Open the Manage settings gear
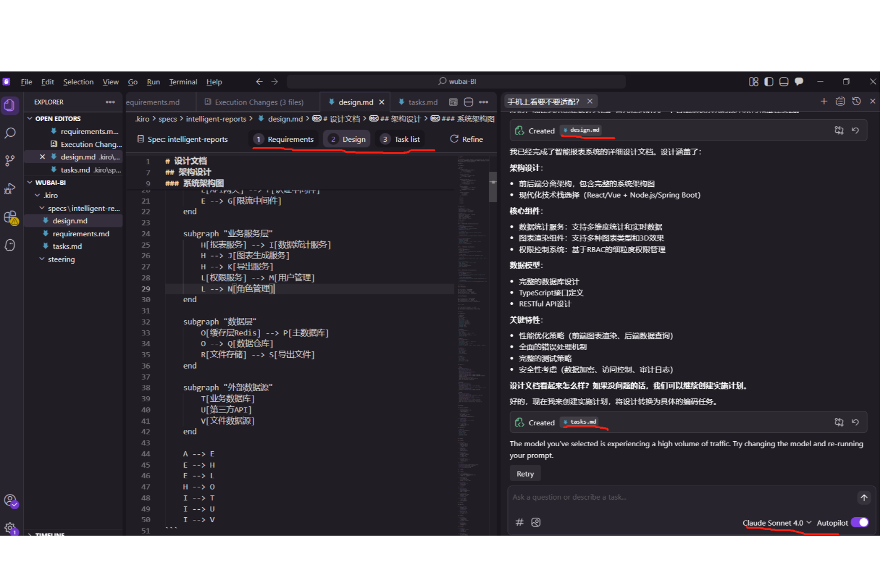 (x=10, y=528)
